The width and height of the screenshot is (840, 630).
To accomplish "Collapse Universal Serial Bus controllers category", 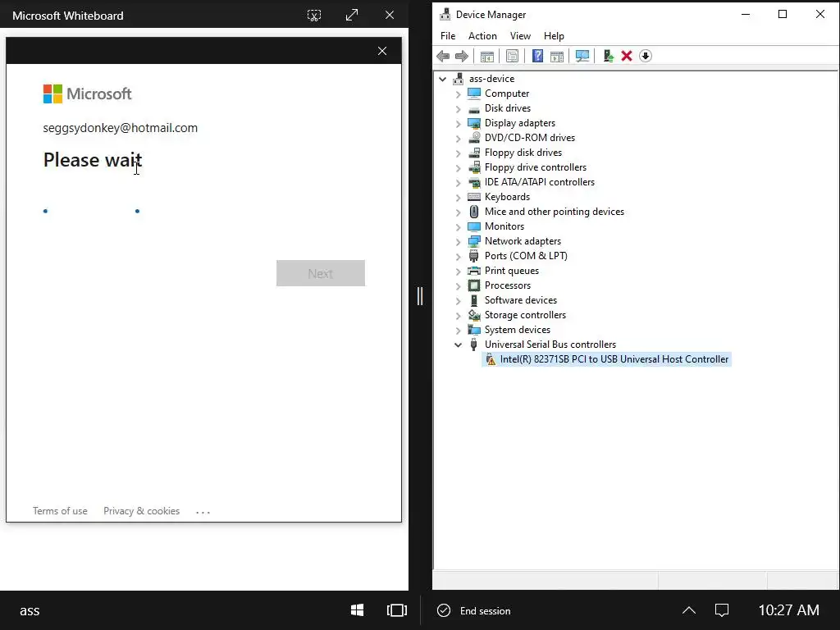I will (458, 345).
